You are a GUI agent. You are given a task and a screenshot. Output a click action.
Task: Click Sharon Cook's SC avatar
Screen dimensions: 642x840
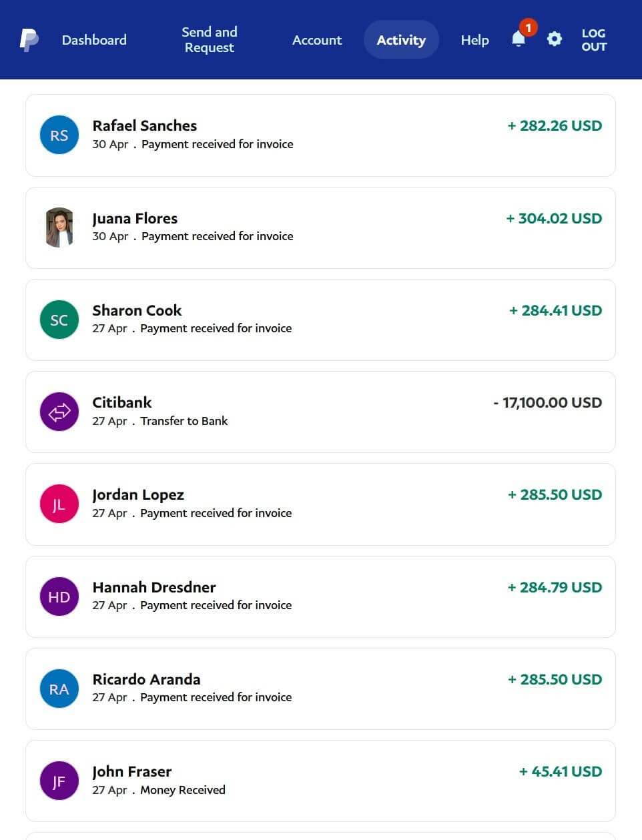pos(59,320)
